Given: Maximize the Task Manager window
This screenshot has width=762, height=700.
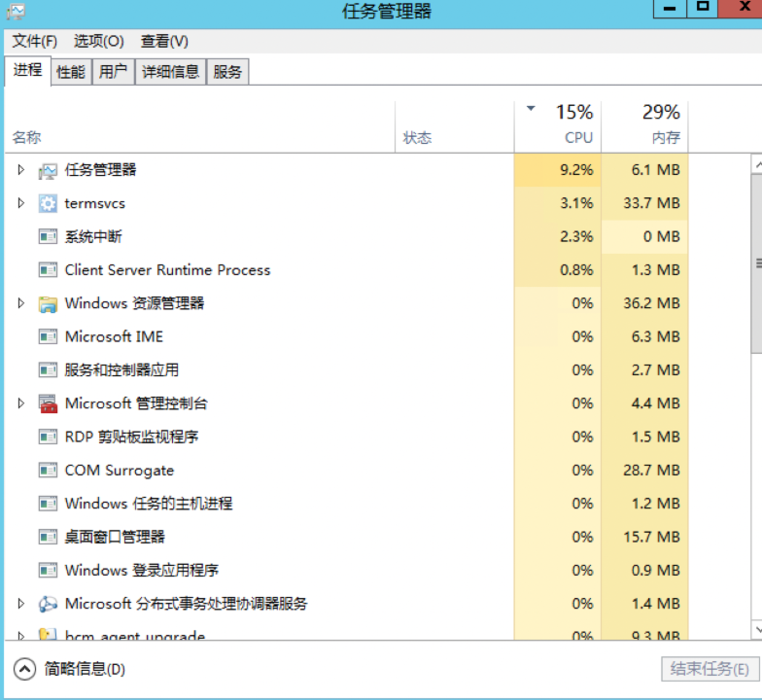Looking at the screenshot, I should point(702,9).
